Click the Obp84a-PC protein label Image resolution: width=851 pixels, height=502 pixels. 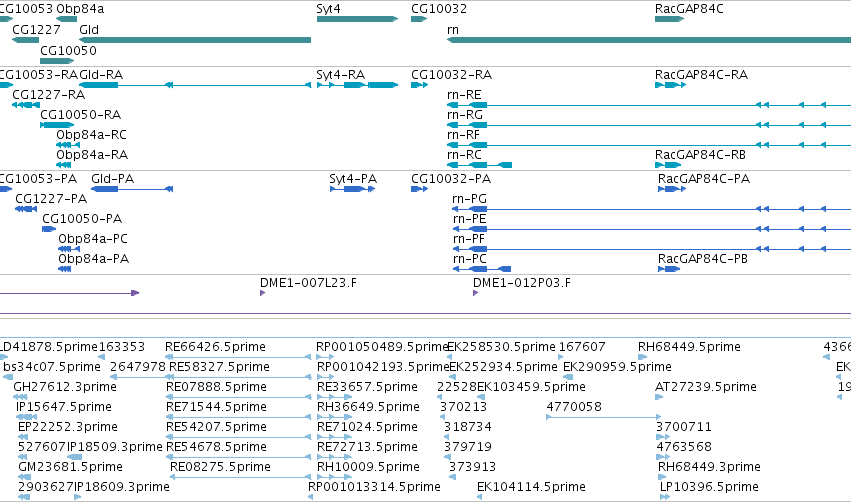pyautogui.click(x=93, y=239)
